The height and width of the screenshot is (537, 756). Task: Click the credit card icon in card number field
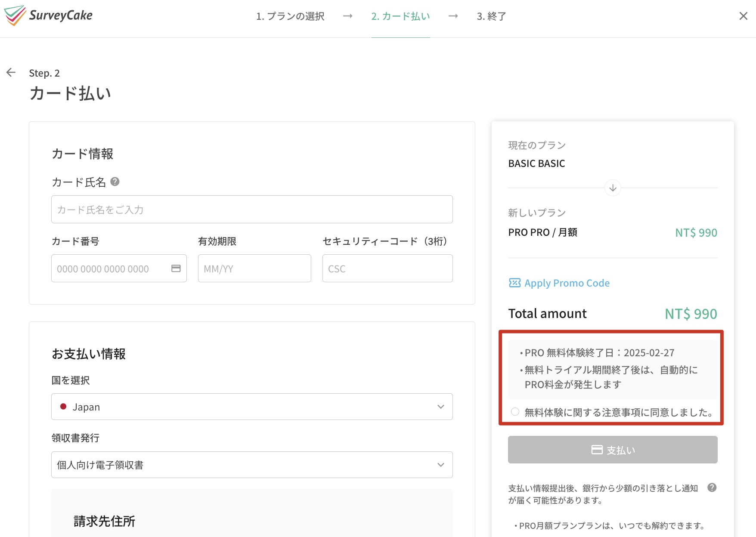(x=176, y=268)
